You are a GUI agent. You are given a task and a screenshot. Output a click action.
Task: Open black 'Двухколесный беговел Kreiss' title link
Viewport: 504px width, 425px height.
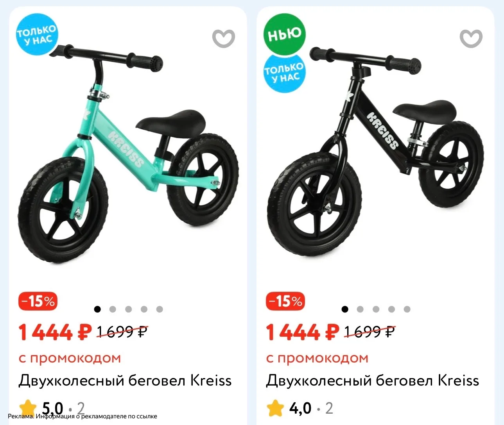point(373,380)
